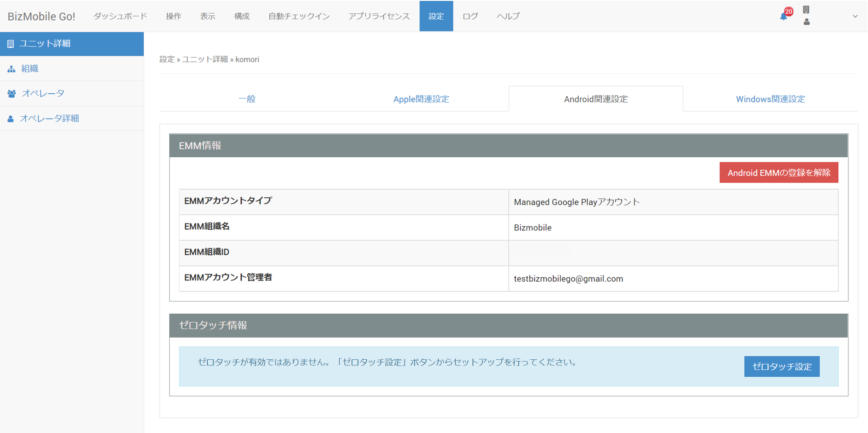Click ユニット詳細 in the breadcrumb
The image size is (868, 433).
(x=205, y=59)
